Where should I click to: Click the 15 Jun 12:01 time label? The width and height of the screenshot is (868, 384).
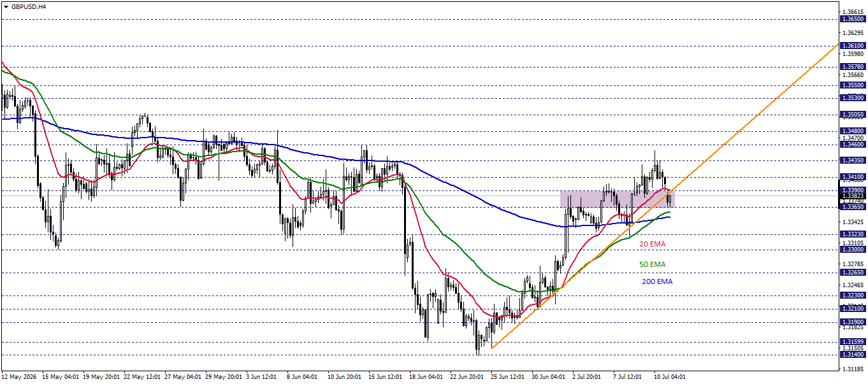(387, 377)
